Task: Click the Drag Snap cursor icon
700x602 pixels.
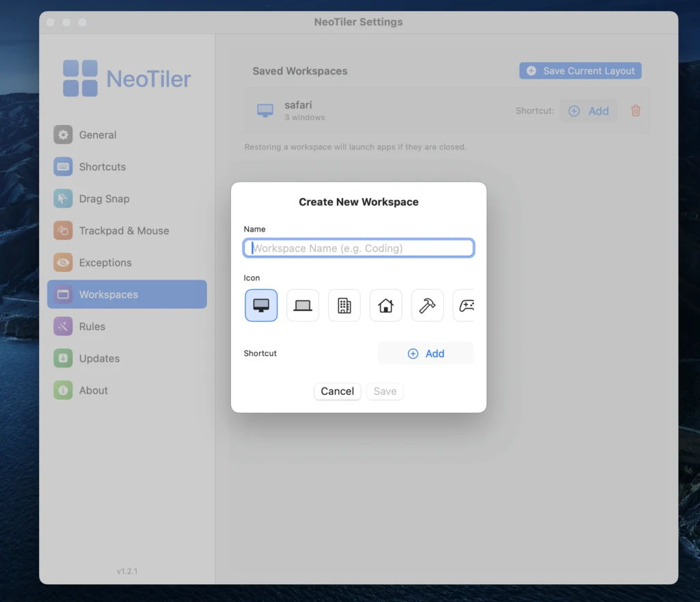Action: click(63, 199)
